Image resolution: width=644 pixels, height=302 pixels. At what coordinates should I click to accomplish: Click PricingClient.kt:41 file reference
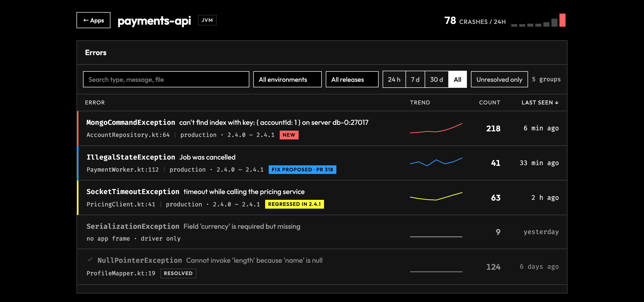[x=121, y=204]
